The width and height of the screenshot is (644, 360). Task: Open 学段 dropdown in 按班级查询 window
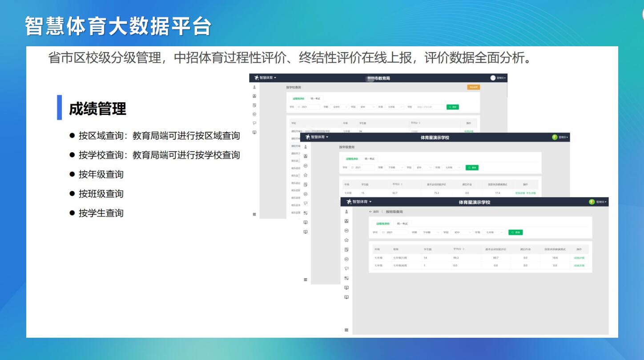click(x=462, y=232)
